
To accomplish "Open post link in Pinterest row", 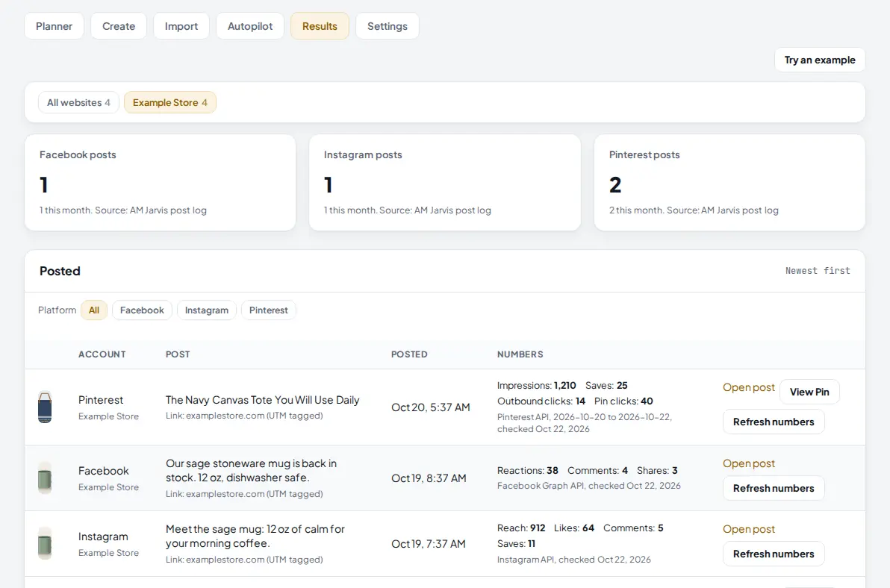I will click(x=748, y=387).
